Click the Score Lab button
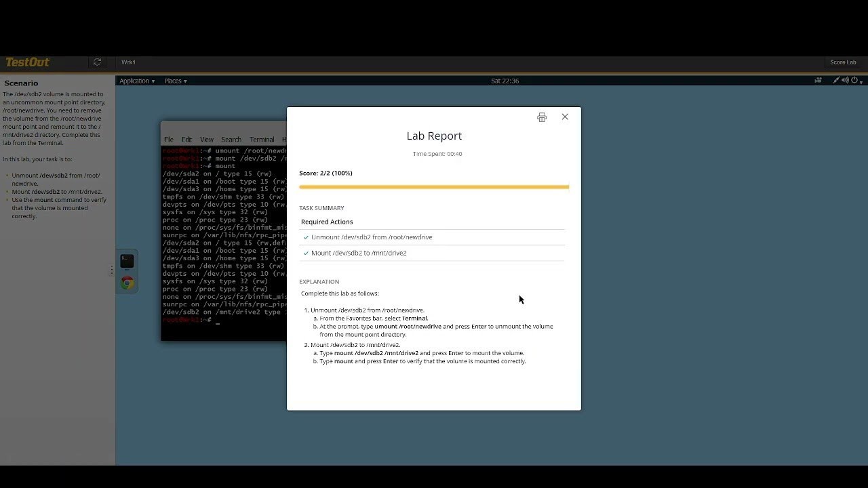 coord(843,62)
